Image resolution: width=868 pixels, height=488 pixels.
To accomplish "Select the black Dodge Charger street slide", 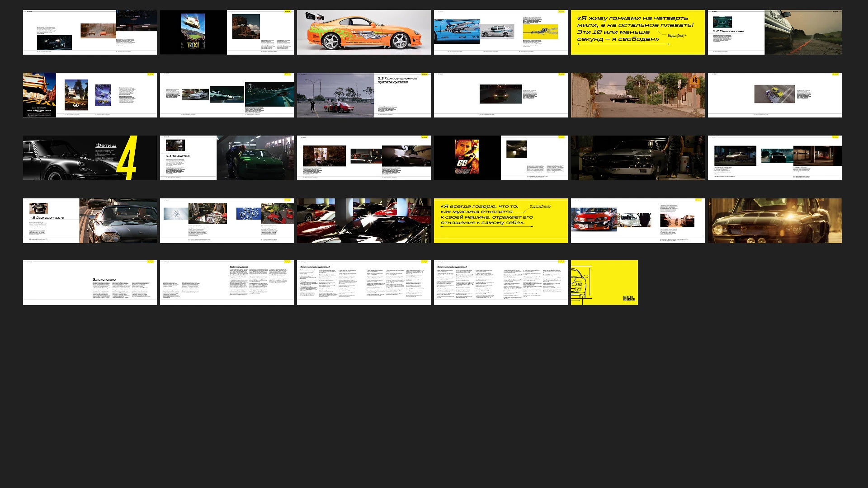I will coord(637,95).
